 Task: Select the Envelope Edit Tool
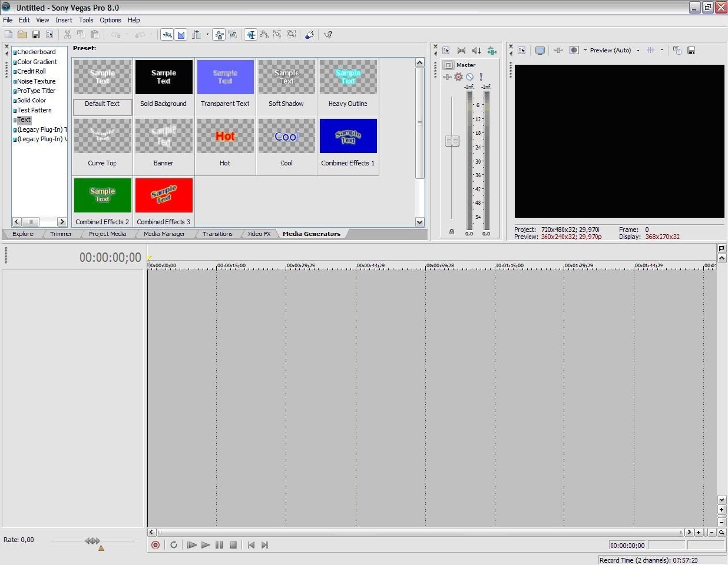point(264,35)
